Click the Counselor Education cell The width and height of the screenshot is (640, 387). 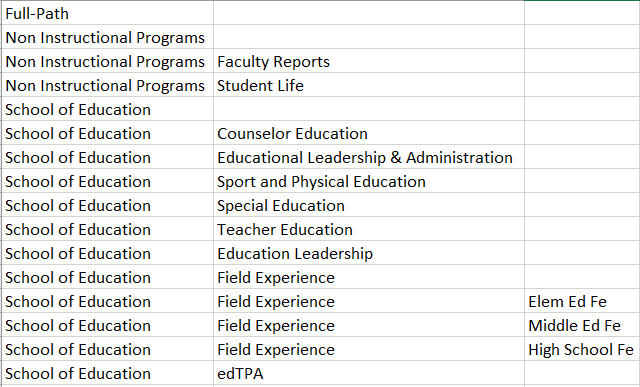coord(369,133)
